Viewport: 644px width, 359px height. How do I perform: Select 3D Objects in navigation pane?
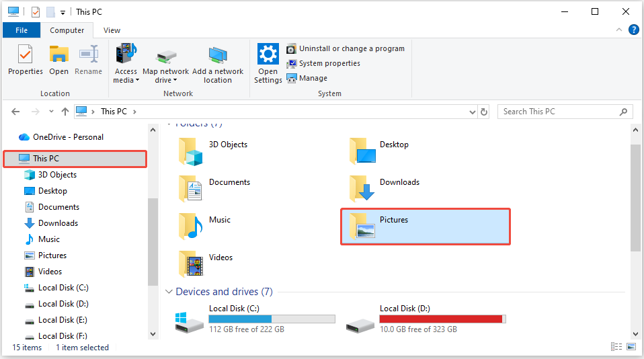click(x=50, y=175)
